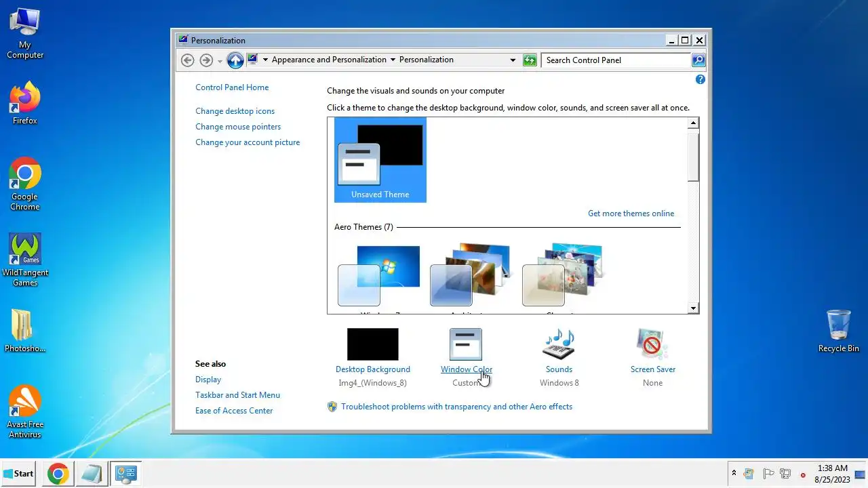Click the shield icon beside Troubleshoot link
Viewport: 868px width, 488px height.
[x=332, y=407]
